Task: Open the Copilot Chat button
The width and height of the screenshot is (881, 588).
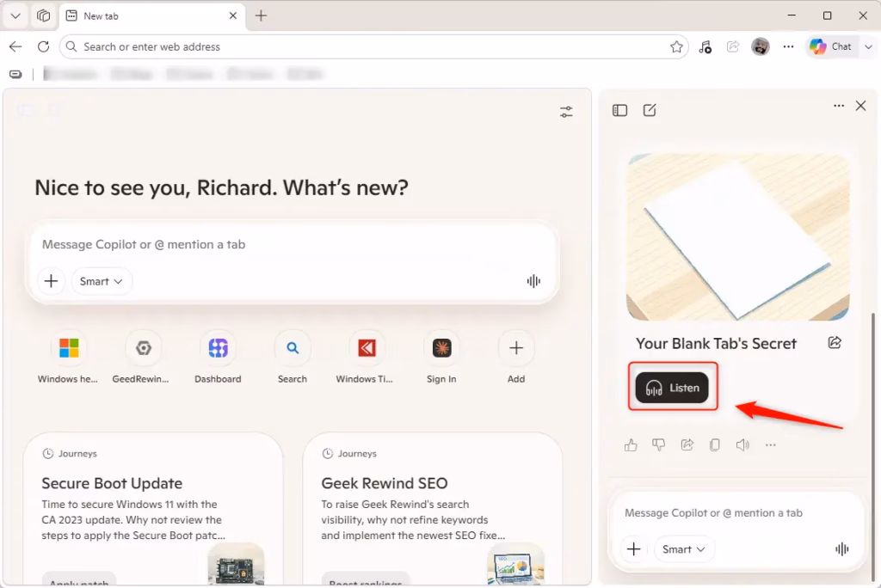Action: coord(831,46)
